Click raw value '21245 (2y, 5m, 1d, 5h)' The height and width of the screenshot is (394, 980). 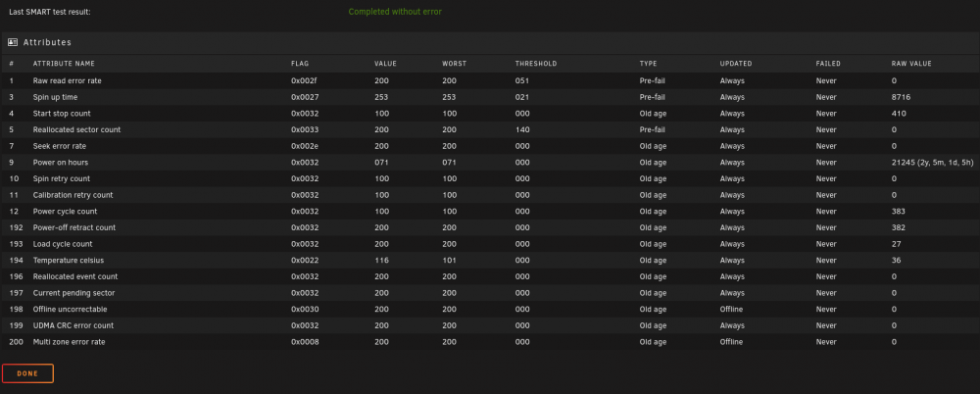[x=933, y=163]
